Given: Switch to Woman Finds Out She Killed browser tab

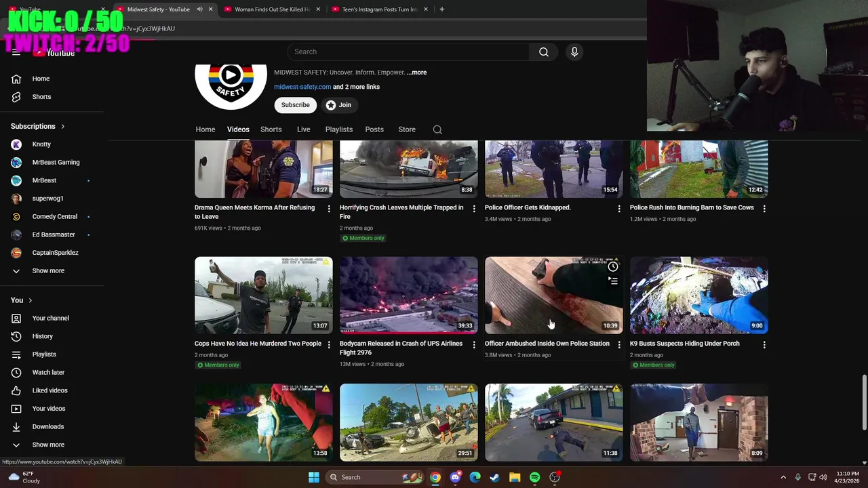Looking at the screenshot, I should pyautogui.click(x=272, y=9).
